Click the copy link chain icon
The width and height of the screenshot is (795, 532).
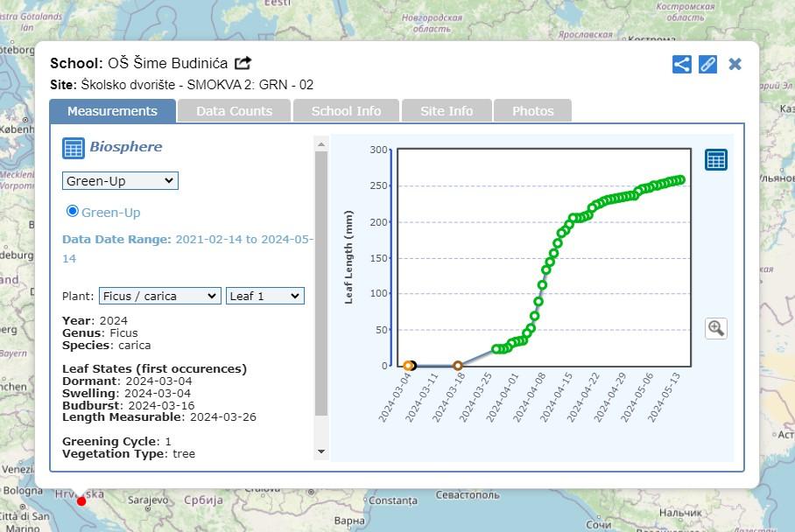(707, 64)
